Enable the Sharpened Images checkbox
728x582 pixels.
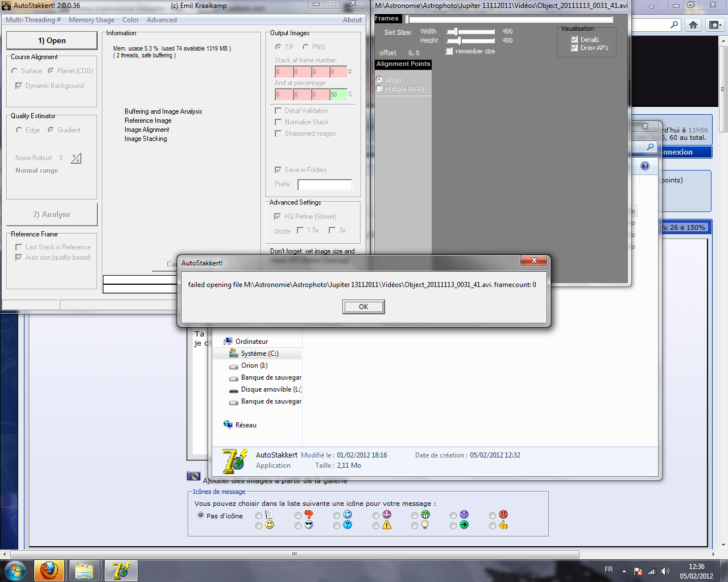[x=278, y=134]
